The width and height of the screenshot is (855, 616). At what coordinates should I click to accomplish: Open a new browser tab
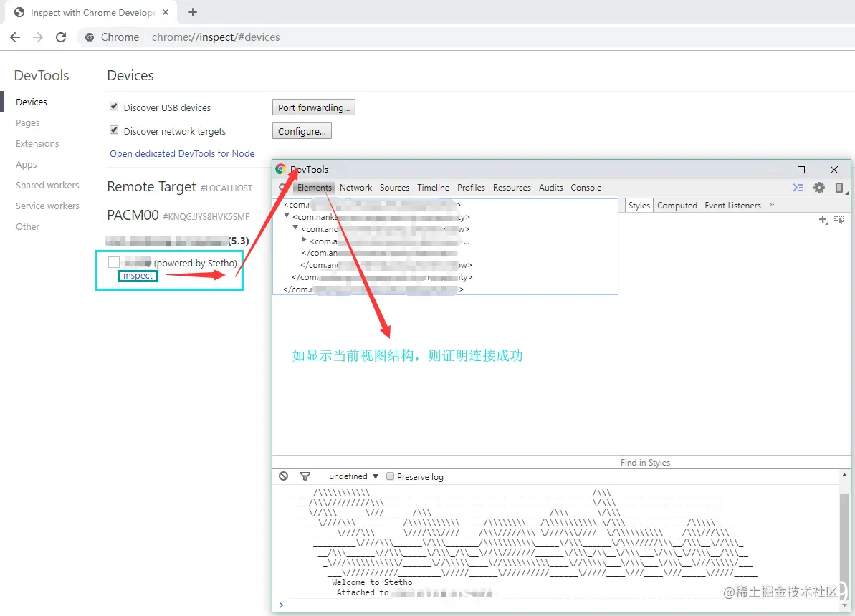(193, 12)
